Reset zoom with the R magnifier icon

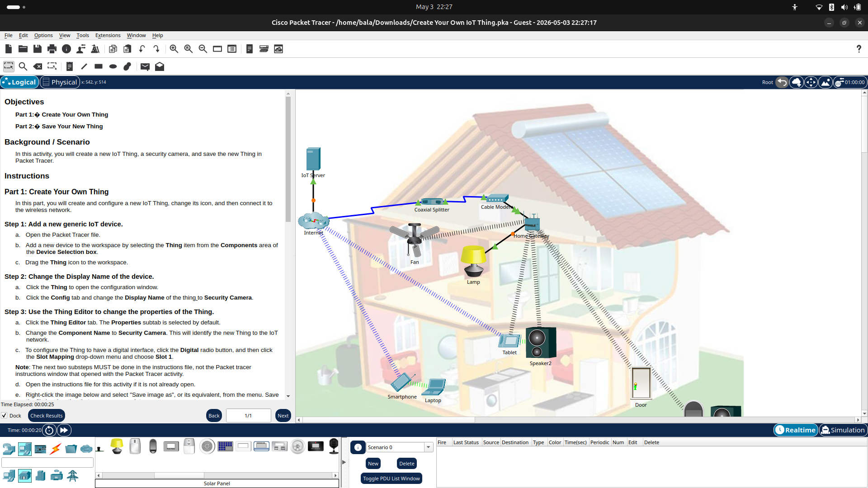pyautogui.click(x=189, y=49)
